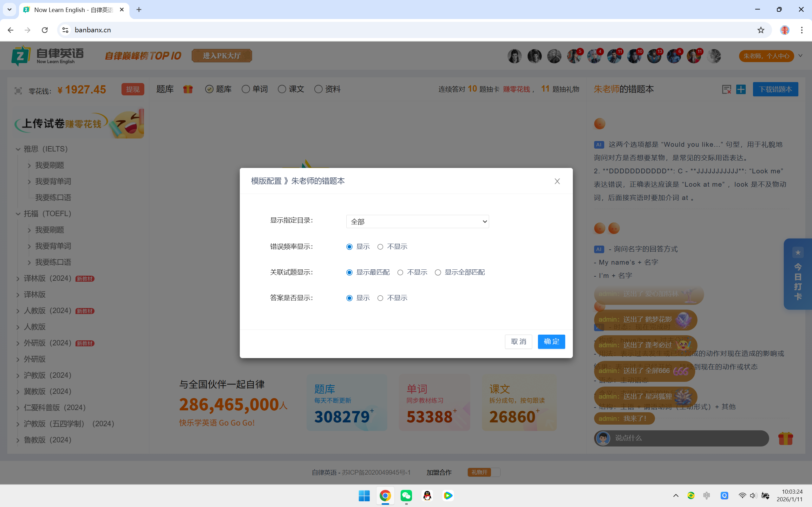Switch to the 单词 radio tab
The height and width of the screenshot is (507, 812).
tap(246, 89)
